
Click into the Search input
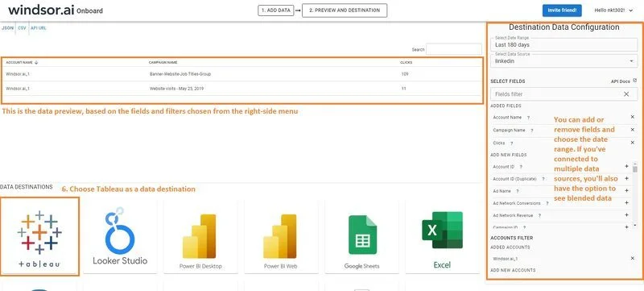[x=454, y=49]
